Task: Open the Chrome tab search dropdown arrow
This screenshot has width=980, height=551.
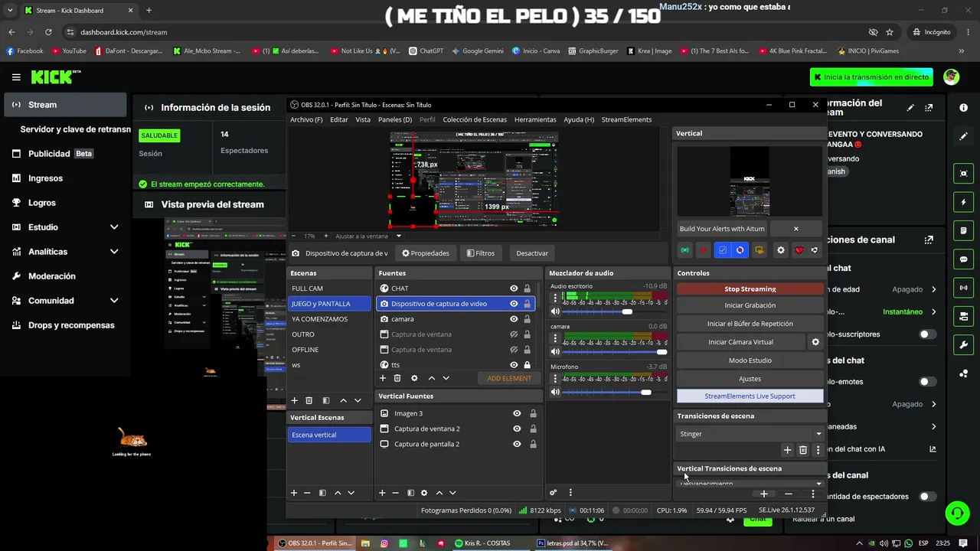Action: tap(10, 10)
